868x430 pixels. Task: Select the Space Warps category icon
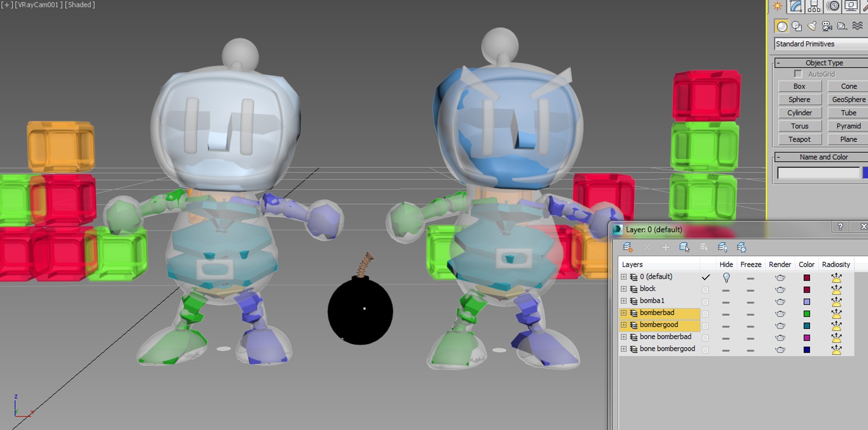[857, 26]
